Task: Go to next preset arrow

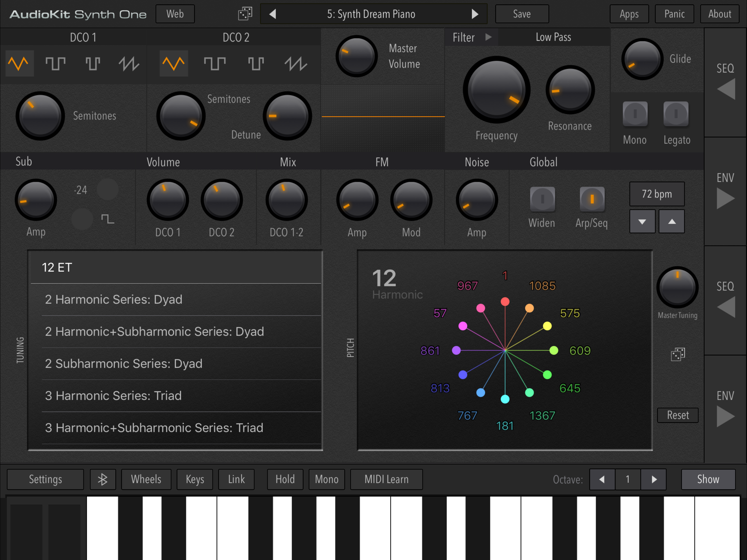Action: tap(475, 14)
